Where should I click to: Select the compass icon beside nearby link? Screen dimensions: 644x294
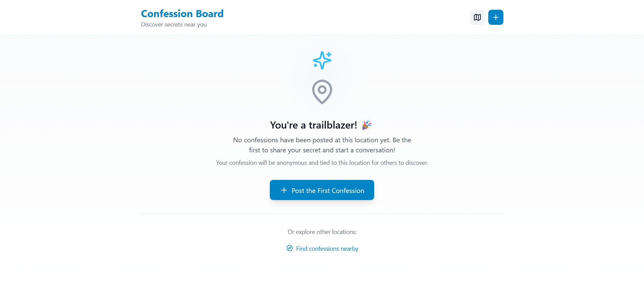click(289, 248)
